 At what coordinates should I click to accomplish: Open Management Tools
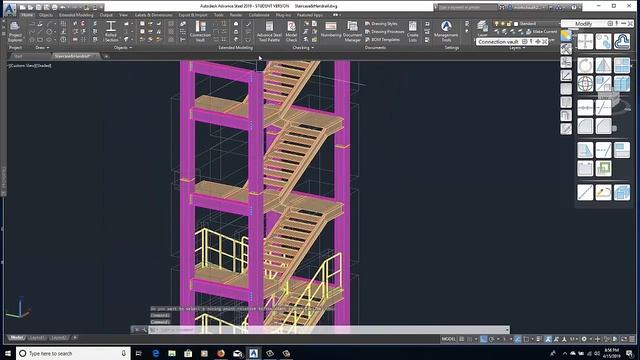coord(447,32)
